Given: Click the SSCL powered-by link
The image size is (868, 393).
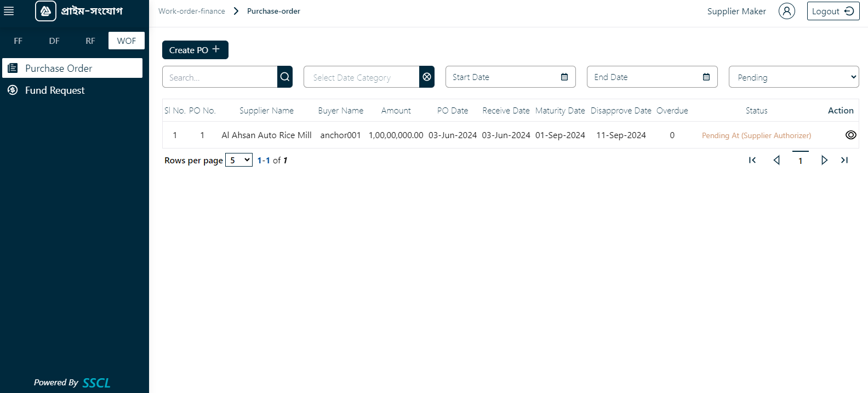Looking at the screenshot, I should pyautogui.click(x=96, y=383).
